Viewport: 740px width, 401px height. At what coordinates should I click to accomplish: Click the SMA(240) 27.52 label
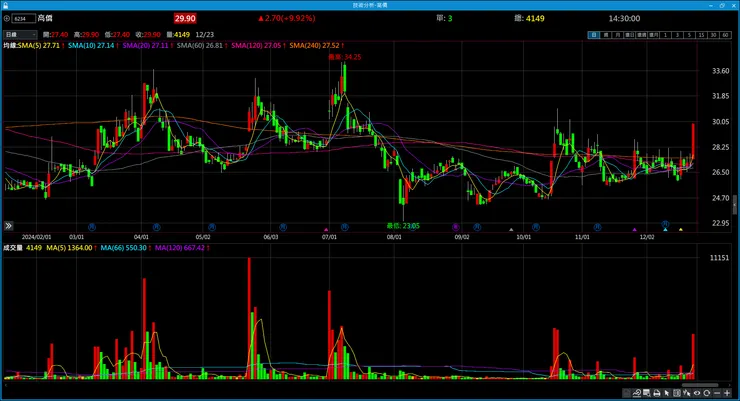[x=314, y=45]
